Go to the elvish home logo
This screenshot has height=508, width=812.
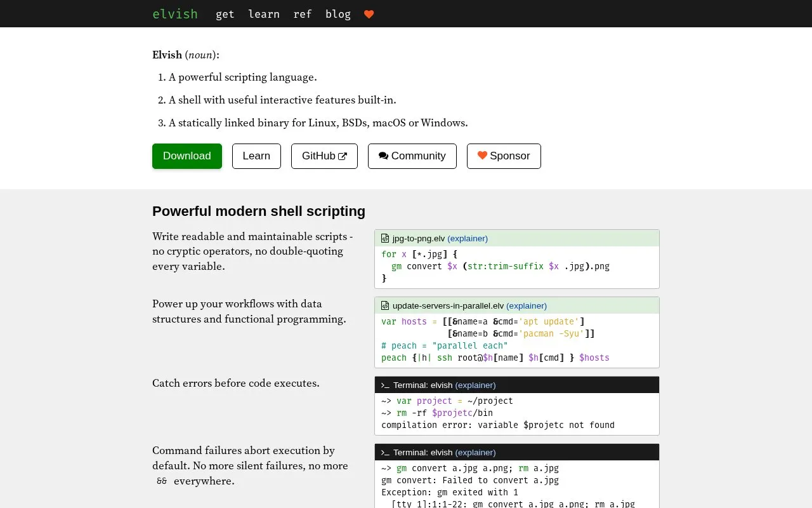(175, 14)
